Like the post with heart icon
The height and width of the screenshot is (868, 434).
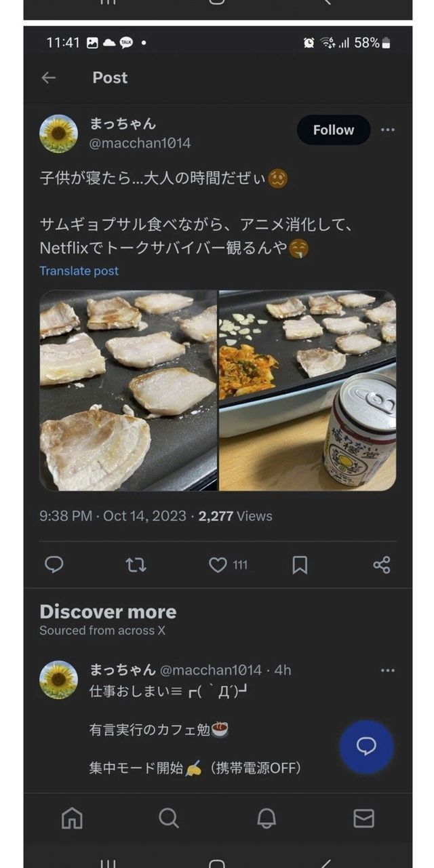pyautogui.click(x=218, y=565)
